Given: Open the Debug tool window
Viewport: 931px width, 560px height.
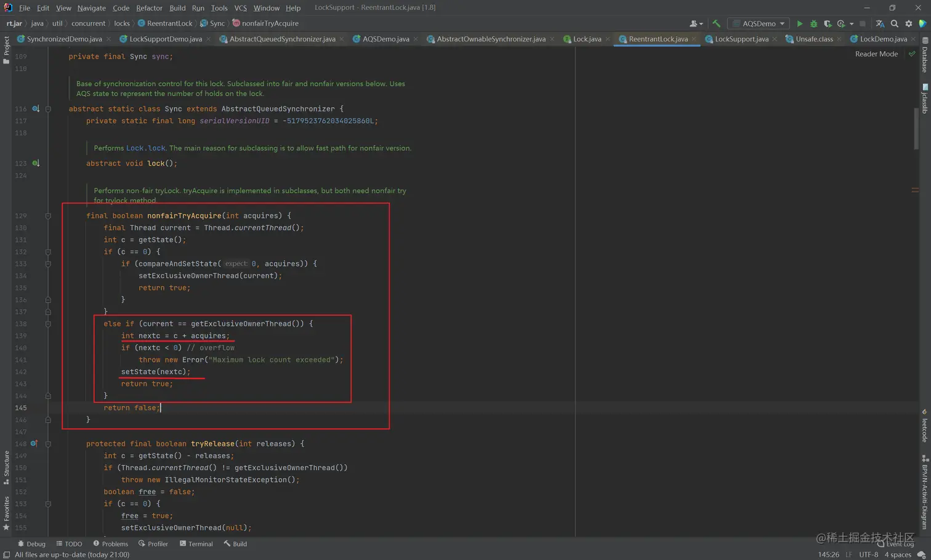Looking at the screenshot, I should pos(31,544).
